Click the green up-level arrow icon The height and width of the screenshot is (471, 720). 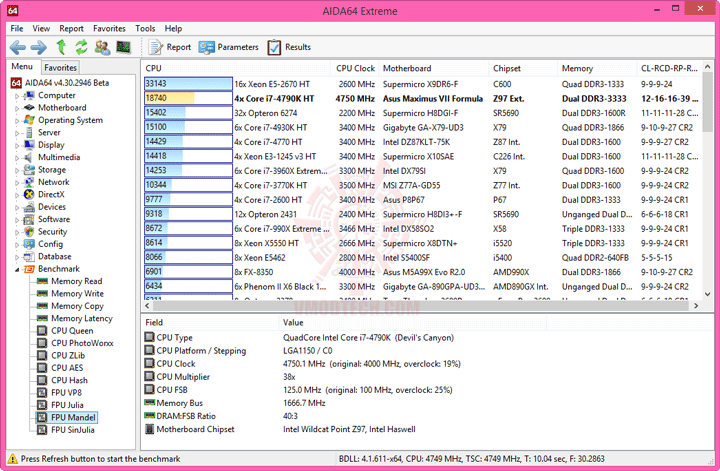coord(61,47)
